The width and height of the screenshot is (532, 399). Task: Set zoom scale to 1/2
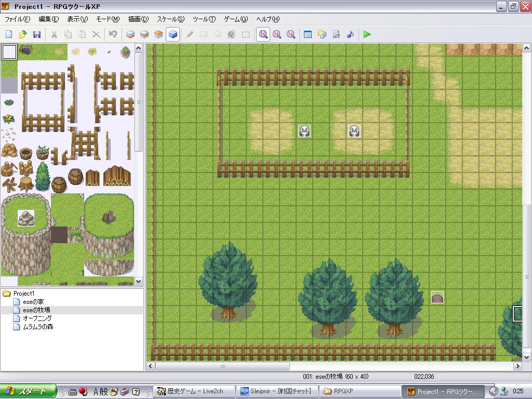point(277,34)
